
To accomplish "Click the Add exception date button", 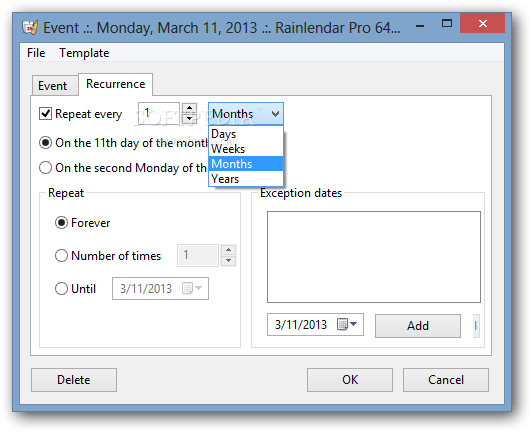I will click(418, 326).
